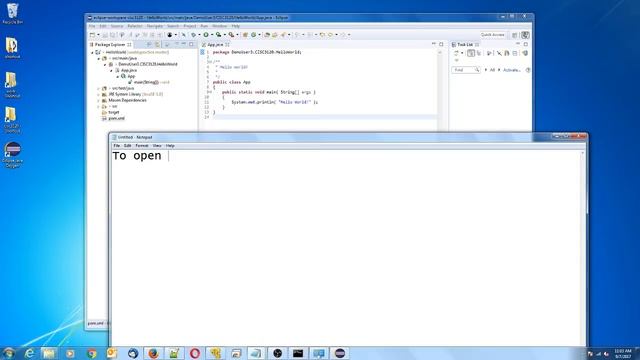
Task: Open Eclipse Project menu
Action: click(189, 26)
